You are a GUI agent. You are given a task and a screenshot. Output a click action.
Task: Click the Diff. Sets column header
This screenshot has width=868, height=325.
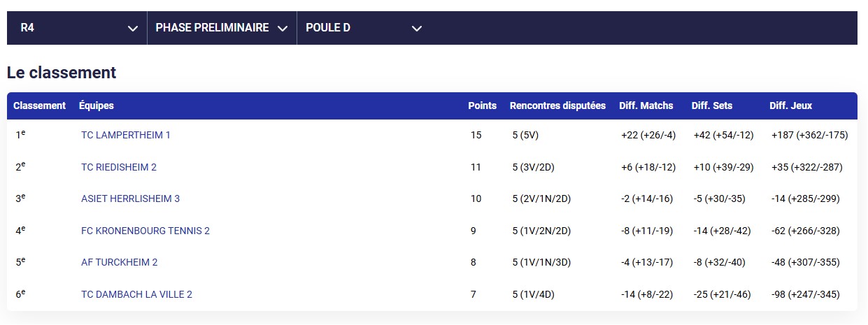tap(712, 106)
